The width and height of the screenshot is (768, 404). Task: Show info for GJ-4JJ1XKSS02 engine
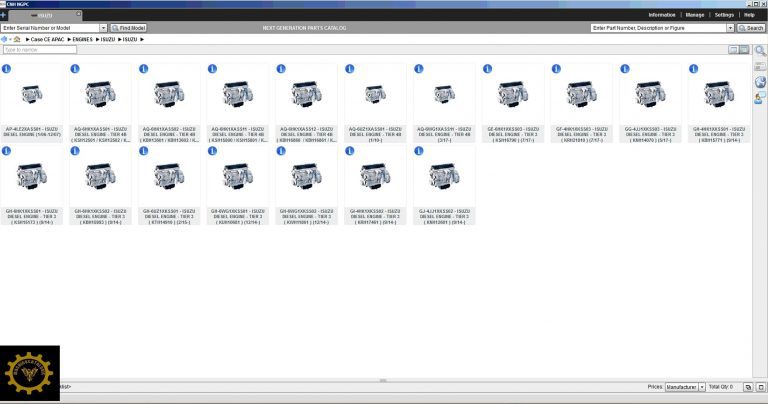(419, 151)
